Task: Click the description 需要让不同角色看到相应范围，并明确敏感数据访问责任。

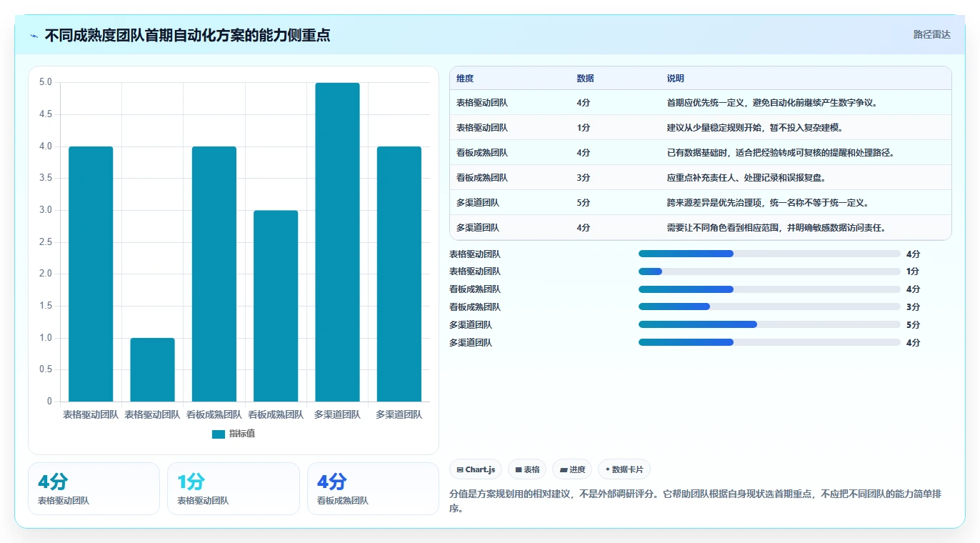Action: point(776,228)
